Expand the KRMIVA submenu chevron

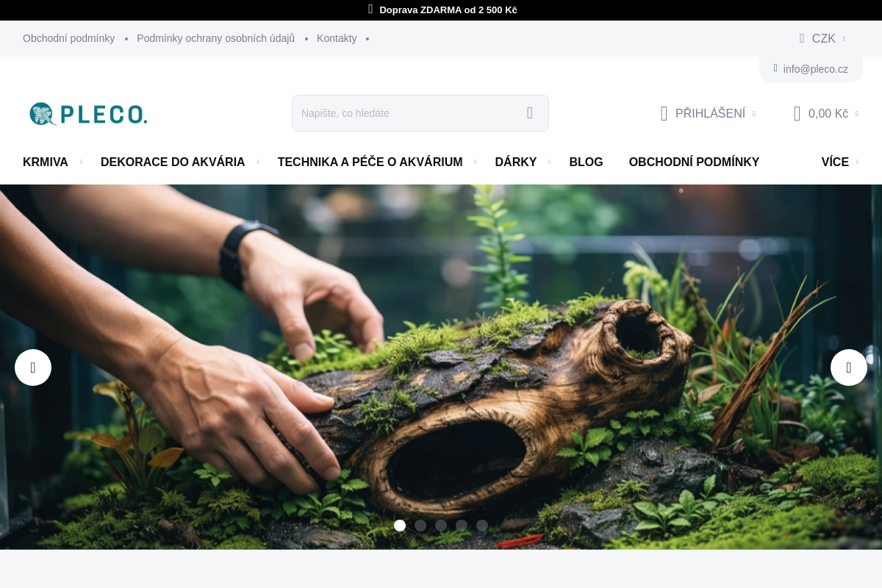(81, 162)
